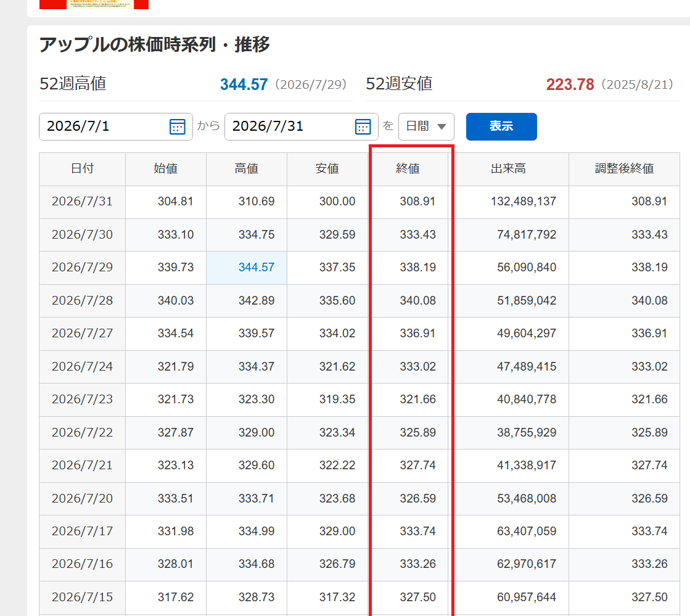Click closing price 308.91 for 7/31
Screen dimensions: 690x616
tap(417, 202)
